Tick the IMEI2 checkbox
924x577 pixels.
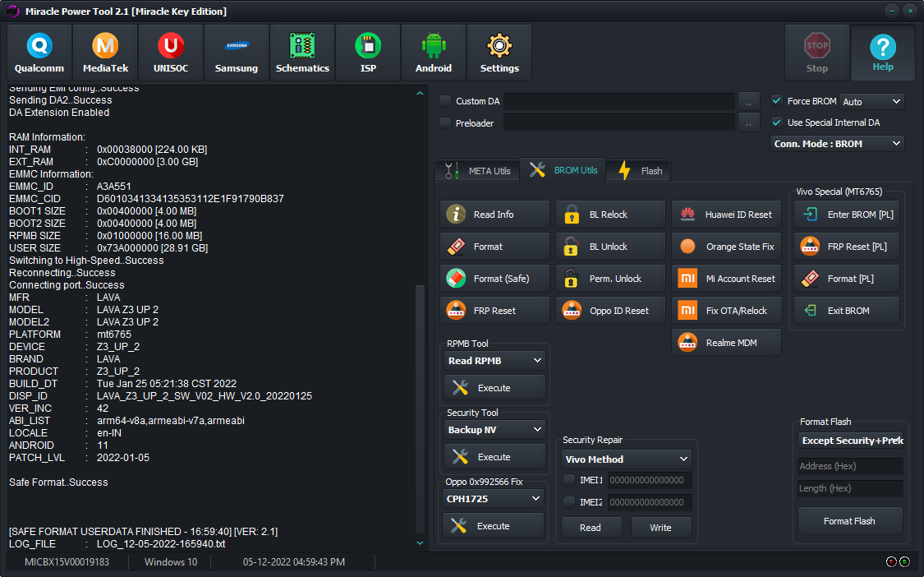569,502
